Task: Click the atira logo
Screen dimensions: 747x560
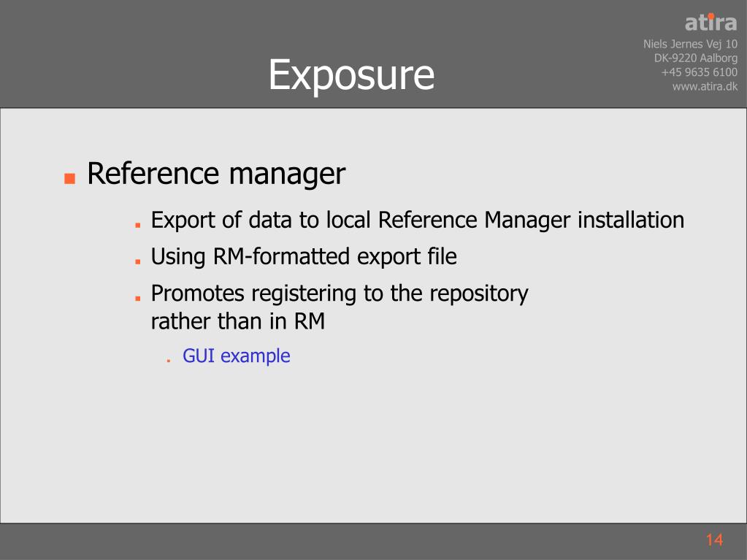Action: [710, 22]
